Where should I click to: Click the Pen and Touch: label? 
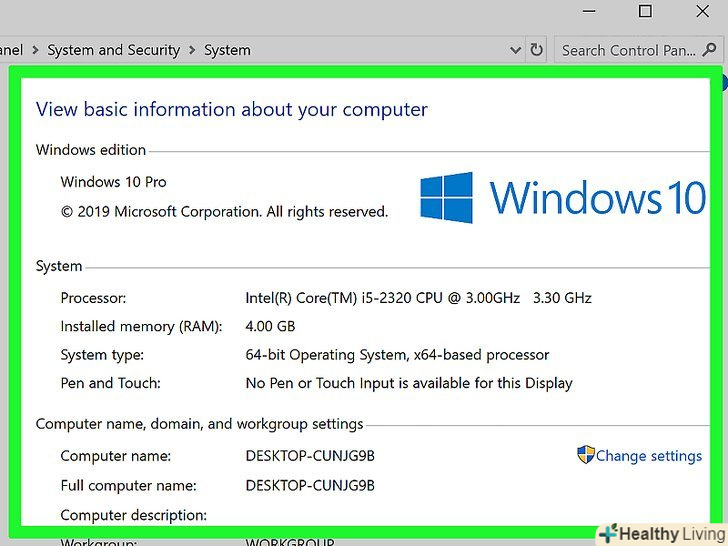point(110,383)
